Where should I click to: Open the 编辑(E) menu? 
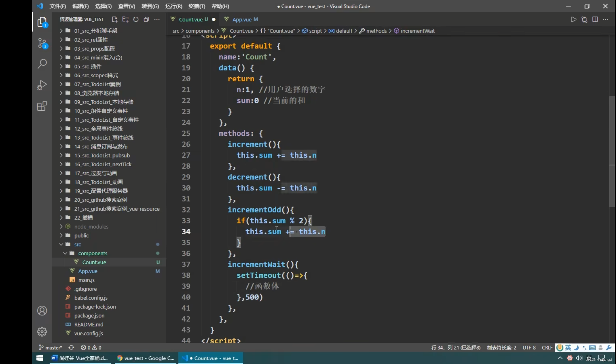tap(80, 6)
